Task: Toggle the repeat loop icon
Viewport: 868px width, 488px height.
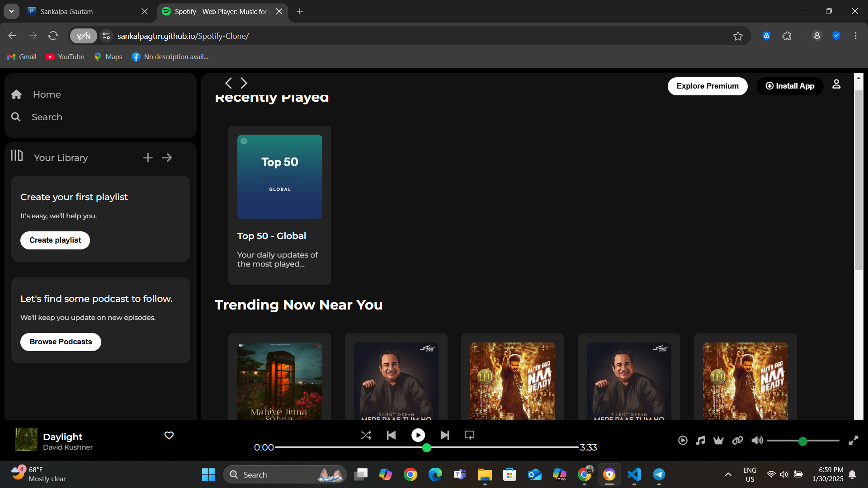Action: [x=469, y=435]
